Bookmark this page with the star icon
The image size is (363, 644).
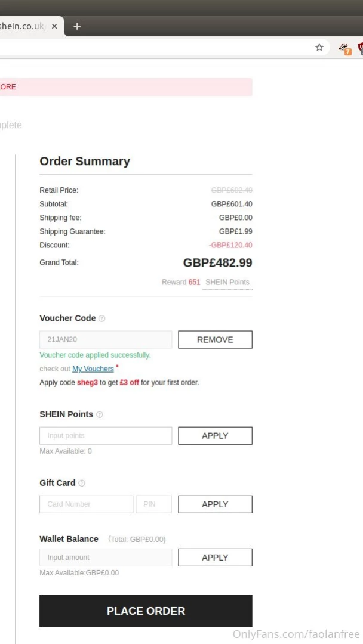319,48
